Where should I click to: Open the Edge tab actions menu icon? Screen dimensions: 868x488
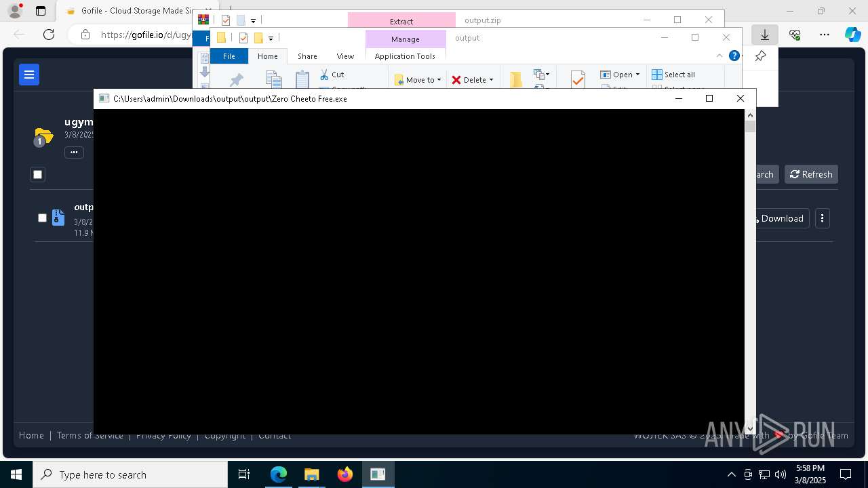point(41,11)
